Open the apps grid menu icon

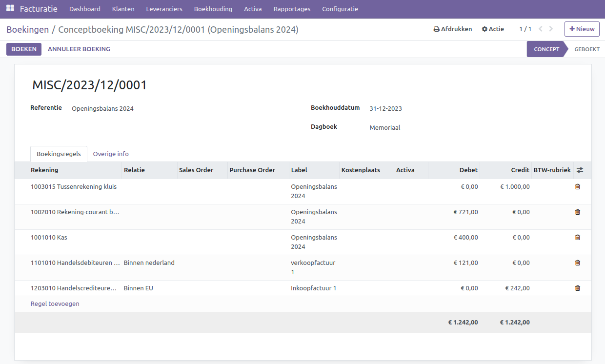pyautogui.click(x=10, y=9)
